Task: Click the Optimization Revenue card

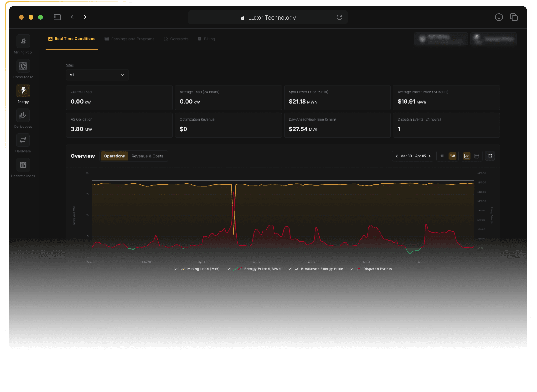Action: [x=228, y=125]
